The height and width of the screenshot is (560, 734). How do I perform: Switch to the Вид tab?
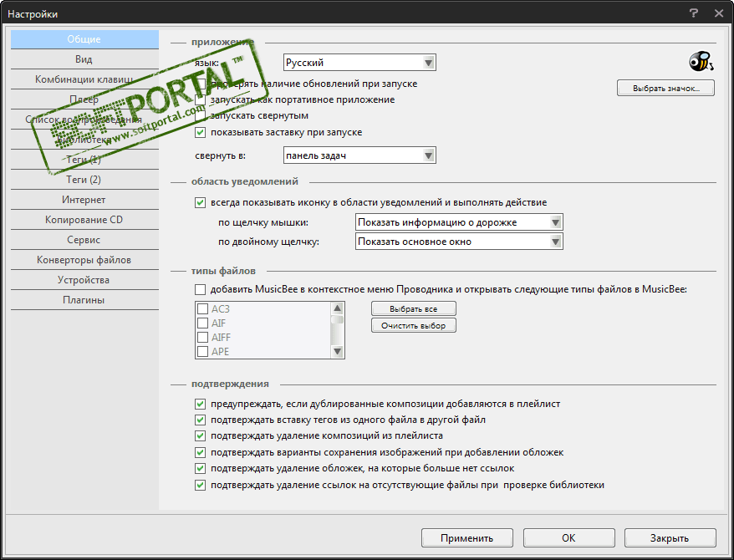(84, 59)
